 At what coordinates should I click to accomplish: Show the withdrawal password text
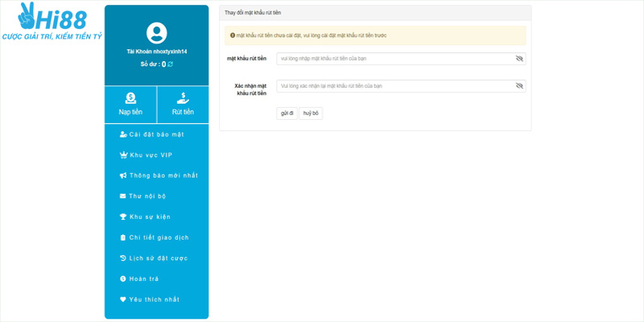pyautogui.click(x=519, y=59)
